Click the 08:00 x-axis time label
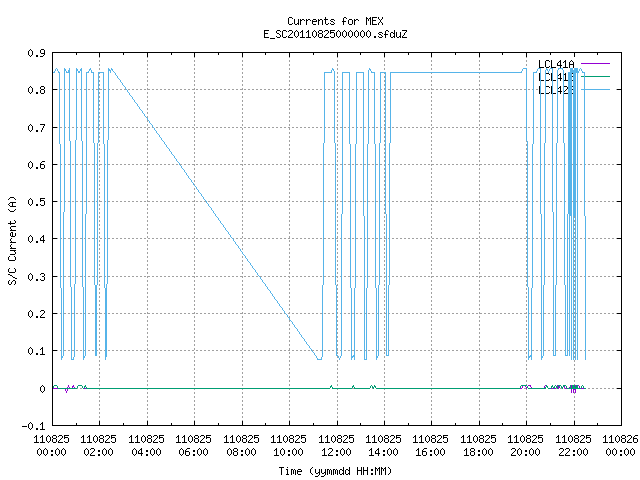 pyautogui.click(x=241, y=452)
